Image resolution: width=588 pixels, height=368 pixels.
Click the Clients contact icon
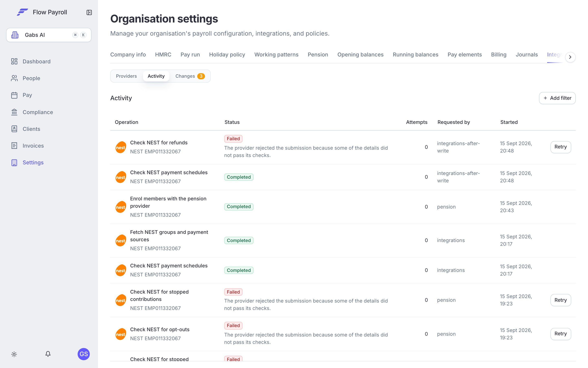click(x=14, y=129)
